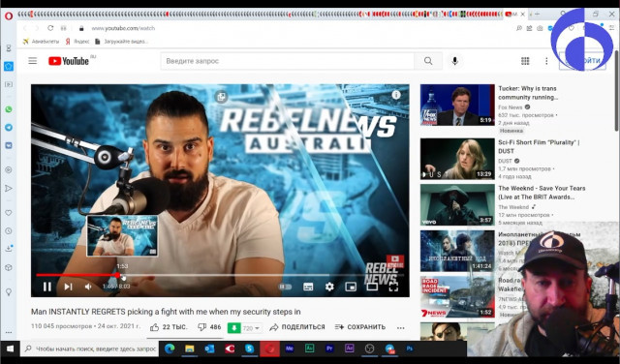Screen dimensions: 620x364
Task: Mute the video player volume
Action: coord(88,287)
